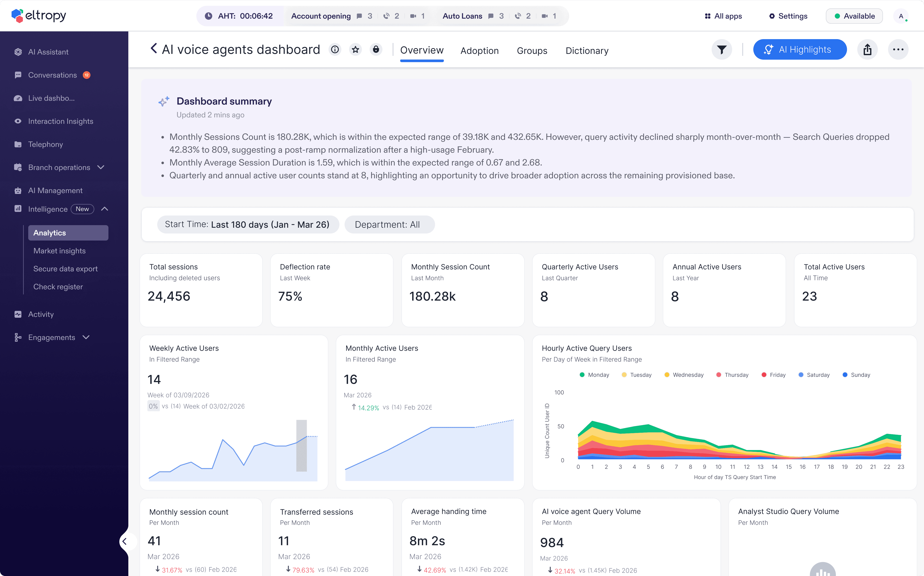Screen dimensions: 924x576
Task: Open the user avatar in top right
Action: click(901, 16)
